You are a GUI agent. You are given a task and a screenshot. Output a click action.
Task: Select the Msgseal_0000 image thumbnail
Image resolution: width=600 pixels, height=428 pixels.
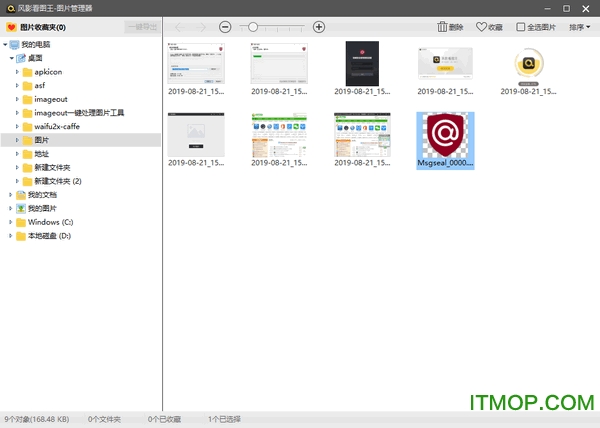[445, 140]
